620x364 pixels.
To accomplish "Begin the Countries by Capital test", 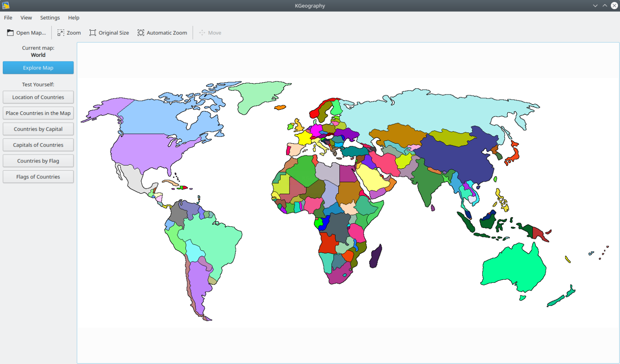I will click(x=38, y=129).
